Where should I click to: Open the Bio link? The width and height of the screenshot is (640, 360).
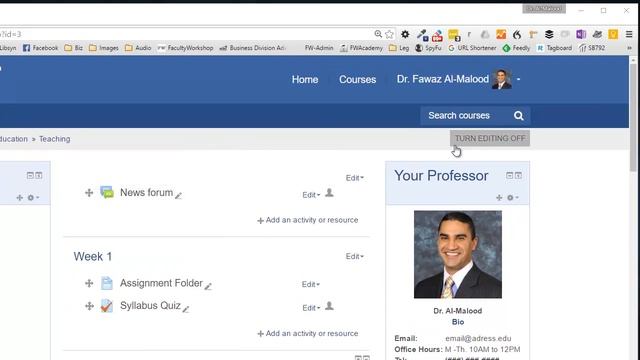(458, 322)
